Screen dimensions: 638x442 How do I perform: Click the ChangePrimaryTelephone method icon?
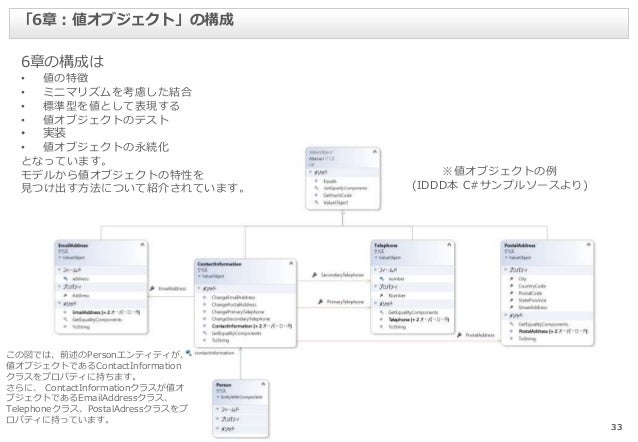coord(205,312)
